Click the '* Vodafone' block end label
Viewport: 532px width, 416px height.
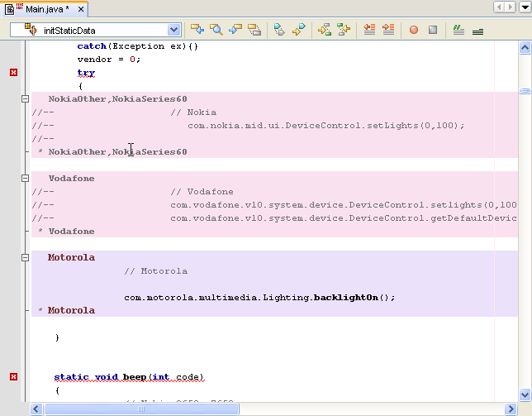(x=66, y=232)
